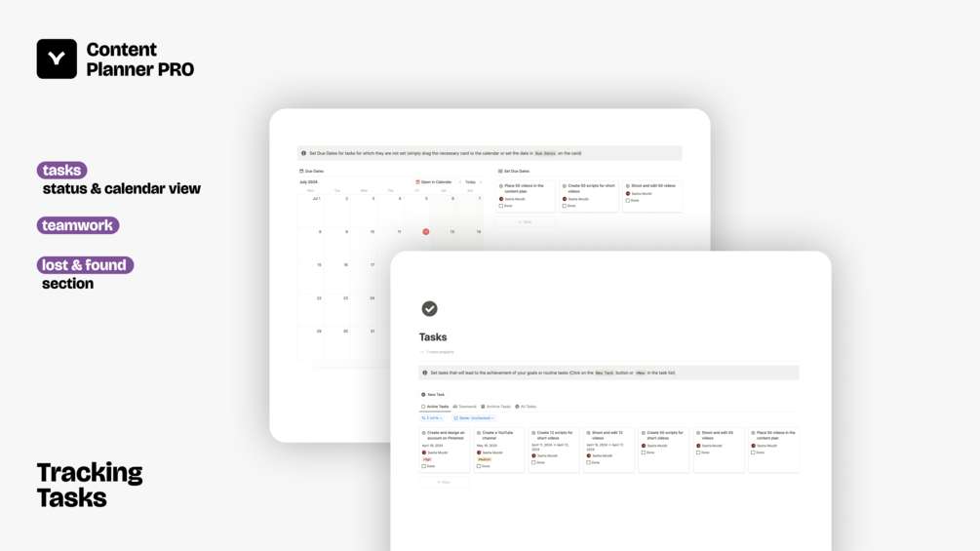Tick Done on 'Create 12 scripts for short videos'

(x=533, y=462)
